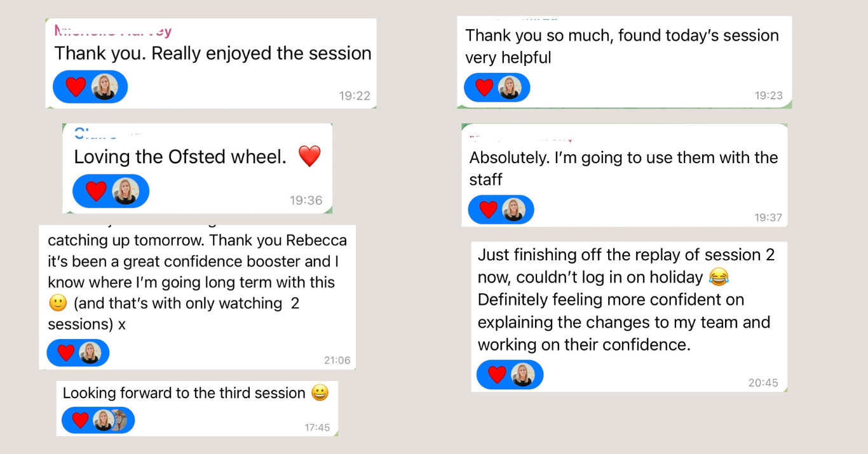Click the heart reaction under "Loving the Ofsted wheel"

[x=96, y=191]
